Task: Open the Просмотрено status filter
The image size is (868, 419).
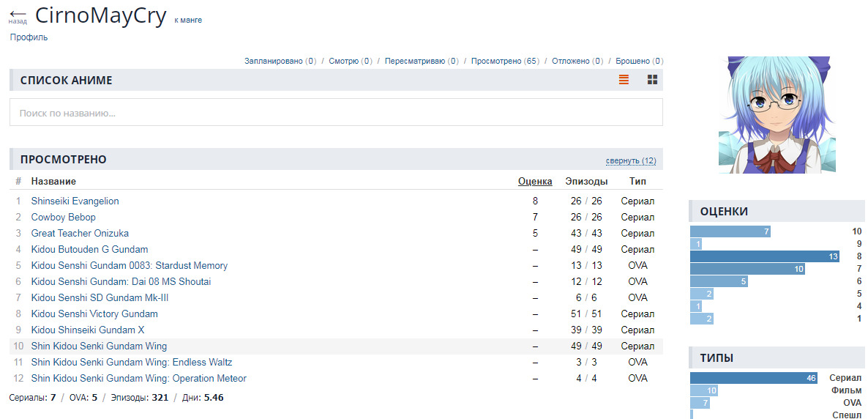Action: [496, 61]
